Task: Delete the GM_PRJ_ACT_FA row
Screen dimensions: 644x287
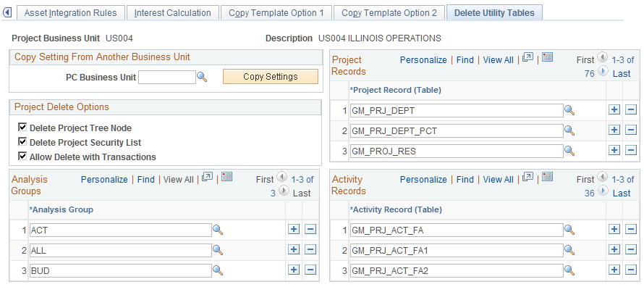Action: click(x=630, y=230)
